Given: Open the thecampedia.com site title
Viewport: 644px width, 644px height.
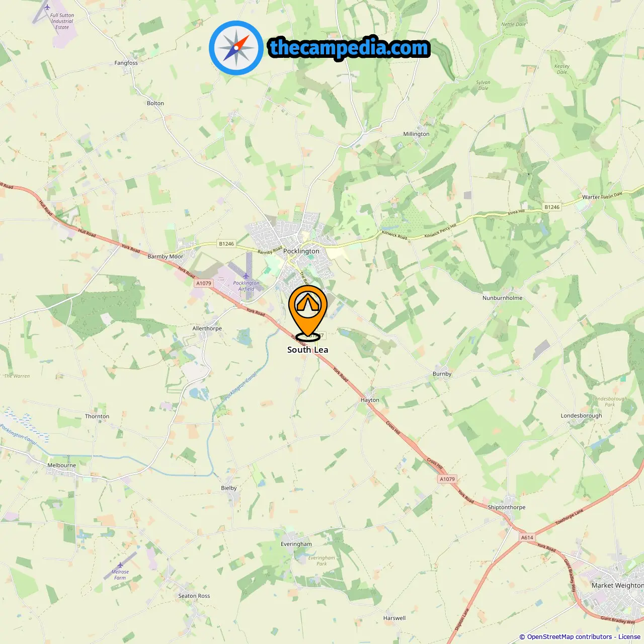Looking at the screenshot, I should click(349, 48).
